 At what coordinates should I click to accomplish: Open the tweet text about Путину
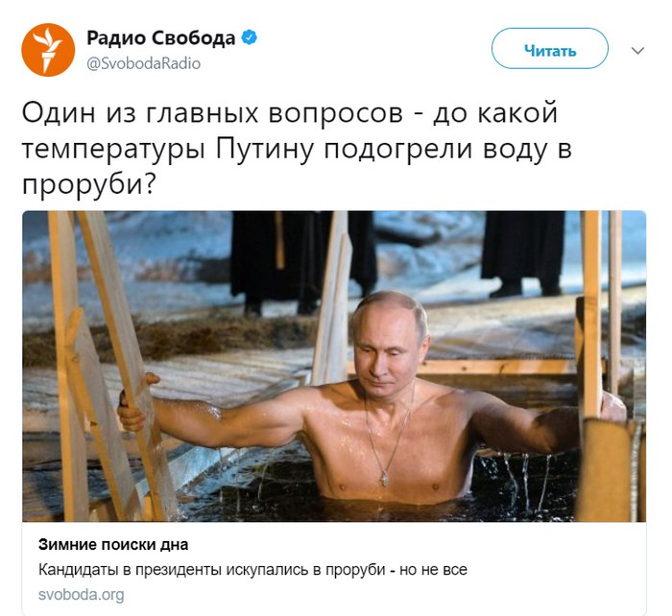(297, 148)
